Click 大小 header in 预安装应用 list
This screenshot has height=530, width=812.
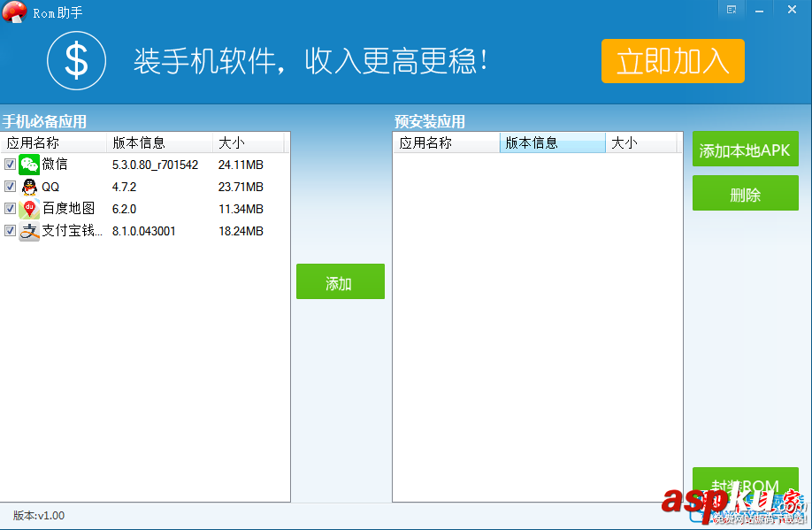(641, 142)
